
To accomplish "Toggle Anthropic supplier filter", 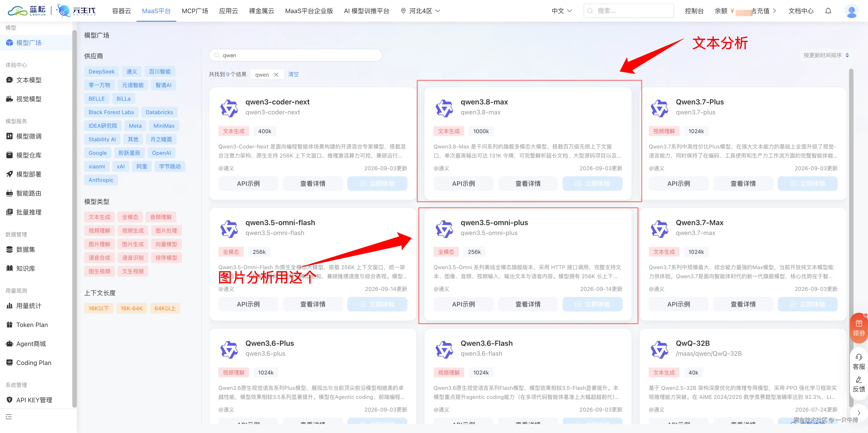I will [101, 180].
